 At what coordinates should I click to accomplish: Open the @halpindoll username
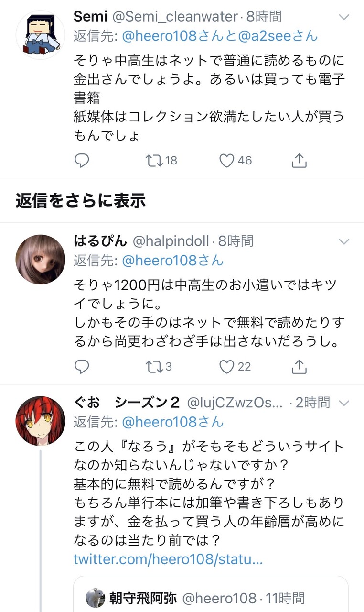(x=171, y=241)
